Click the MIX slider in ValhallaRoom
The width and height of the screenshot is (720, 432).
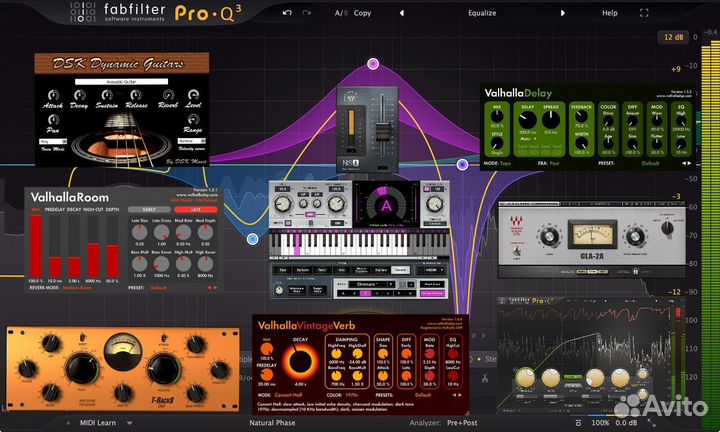36,246
